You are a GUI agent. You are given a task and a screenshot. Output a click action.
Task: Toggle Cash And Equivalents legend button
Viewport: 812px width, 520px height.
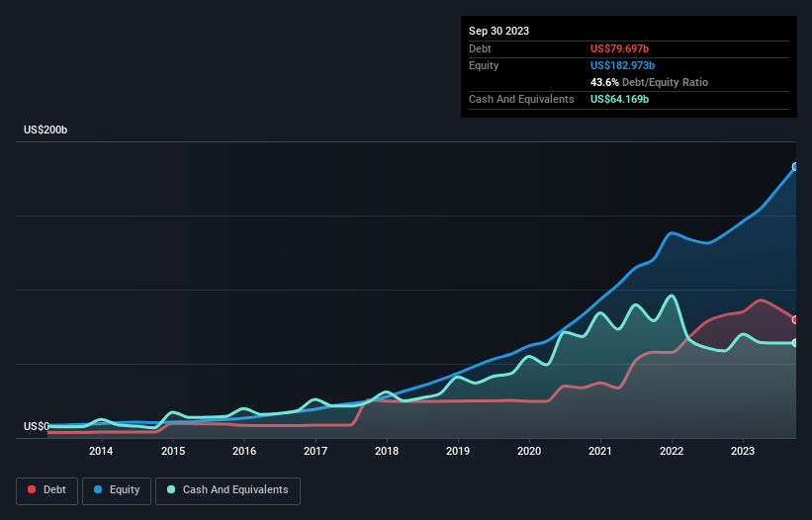[x=227, y=490]
